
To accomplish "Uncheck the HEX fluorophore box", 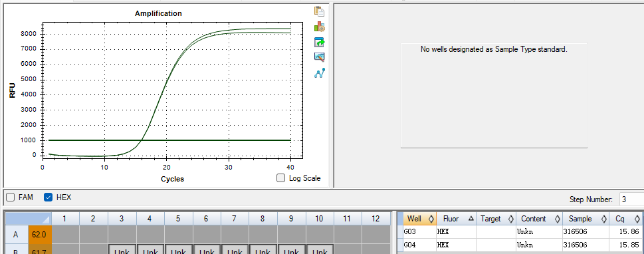I will pyautogui.click(x=48, y=197).
